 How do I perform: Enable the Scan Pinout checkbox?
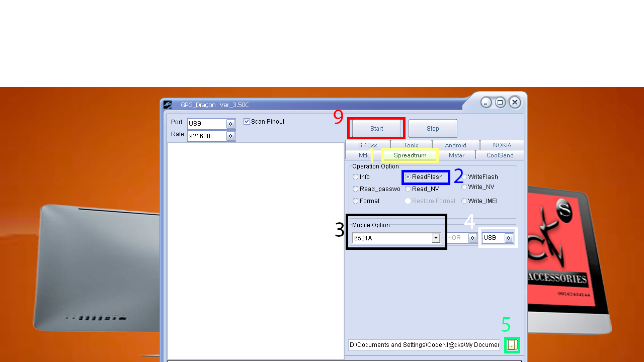coord(247,122)
